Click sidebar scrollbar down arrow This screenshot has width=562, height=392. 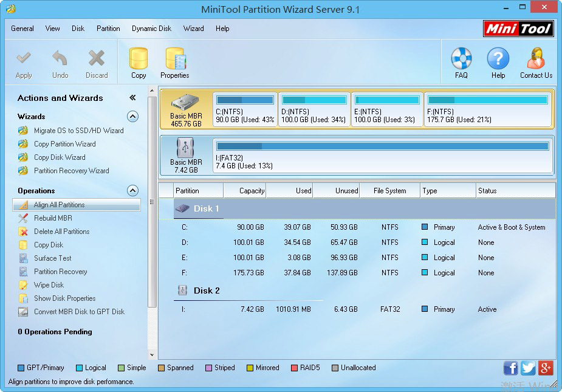pyautogui.click(x=152, y=355)
